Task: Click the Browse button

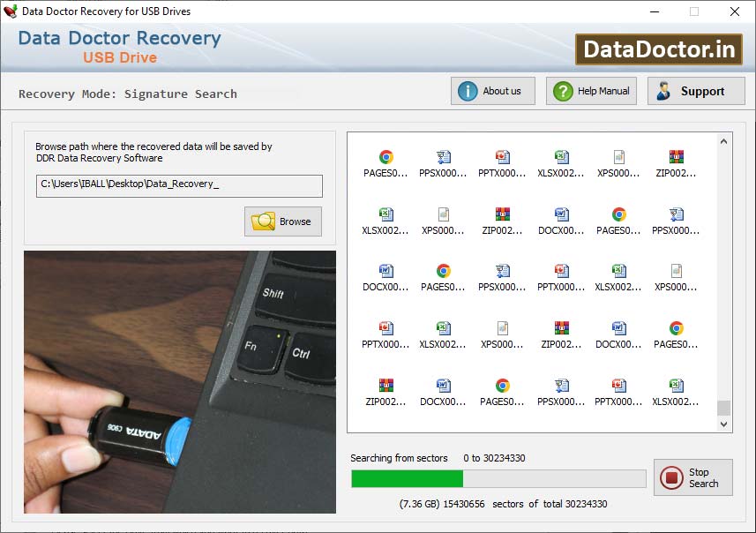Action: (x=282, y=221)
